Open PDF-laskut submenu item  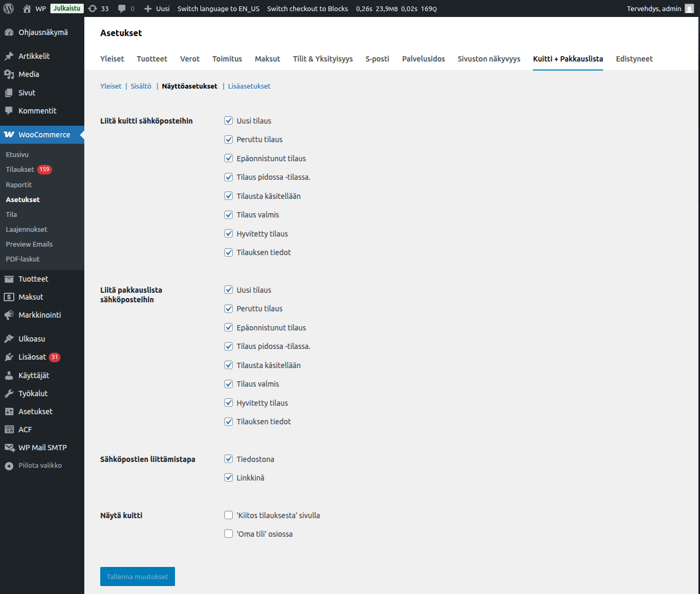coord(23,259)
